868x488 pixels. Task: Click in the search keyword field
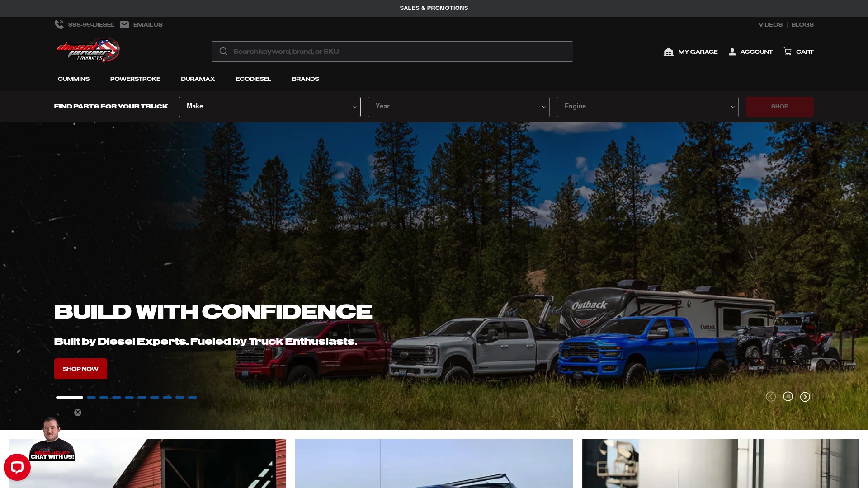(x=392, y=52)
